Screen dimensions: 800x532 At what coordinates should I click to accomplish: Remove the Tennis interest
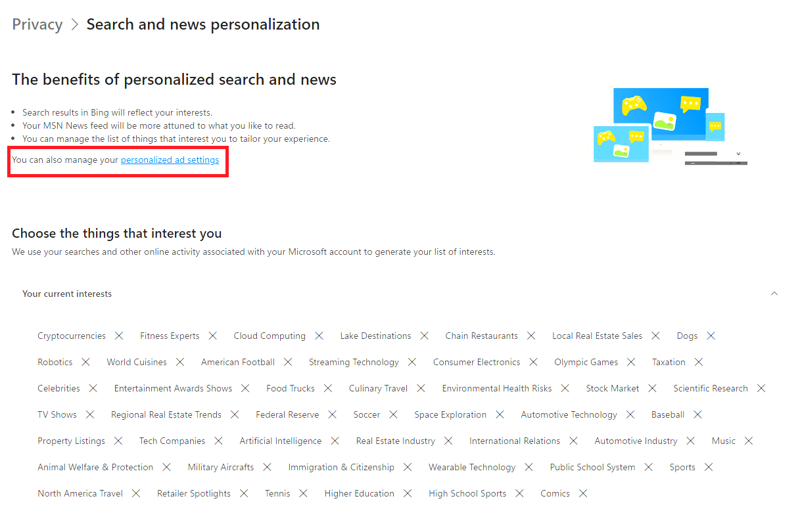tap(303, 493)
